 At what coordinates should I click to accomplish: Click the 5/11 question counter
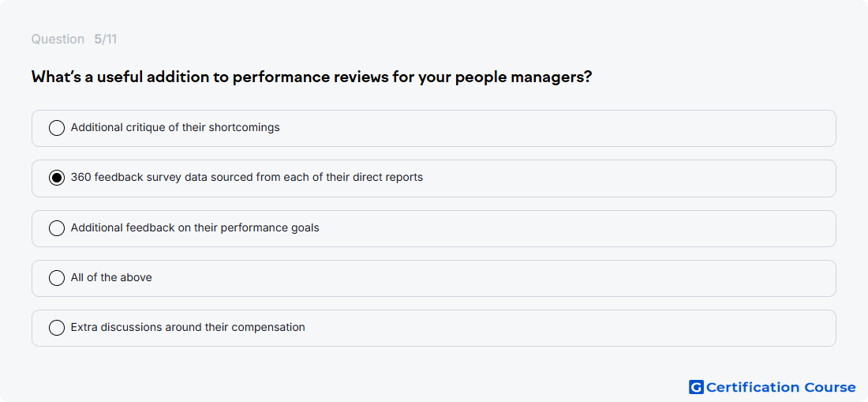pos(106,39)
